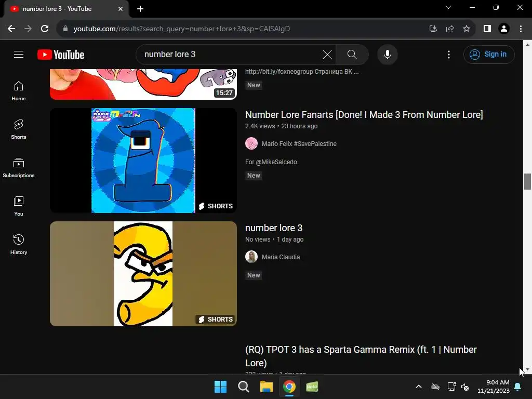Open Windows taskbar search
532x399 pixels.
point(243,387)
